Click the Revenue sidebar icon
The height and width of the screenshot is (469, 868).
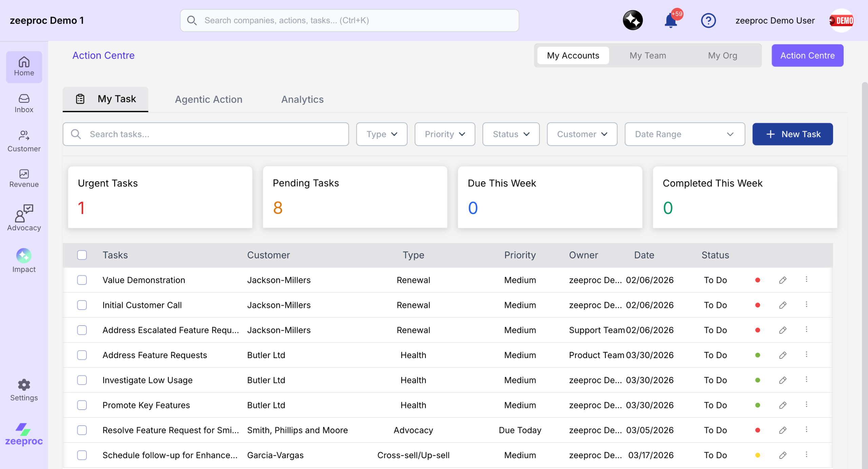tap(24, 178)
